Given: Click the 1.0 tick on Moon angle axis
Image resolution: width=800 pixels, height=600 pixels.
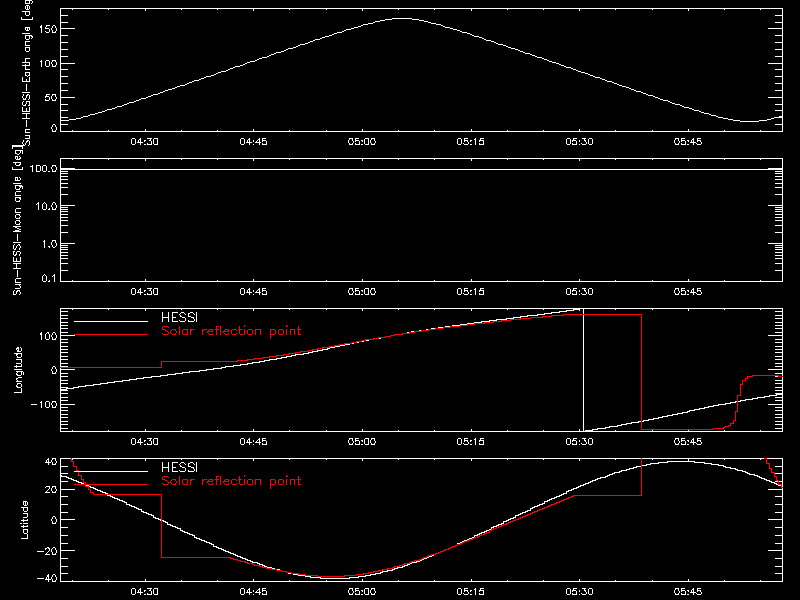Looking at the screenshot, I should point(49,244).
